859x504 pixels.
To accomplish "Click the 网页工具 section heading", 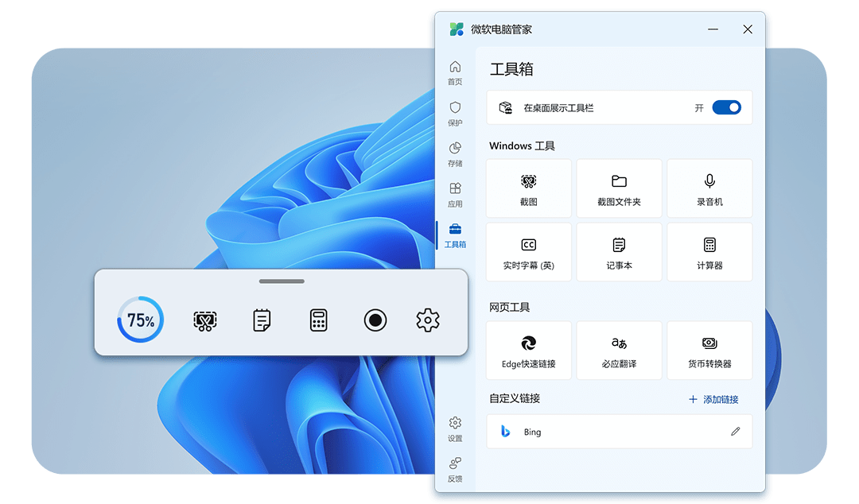I will 510,308.
